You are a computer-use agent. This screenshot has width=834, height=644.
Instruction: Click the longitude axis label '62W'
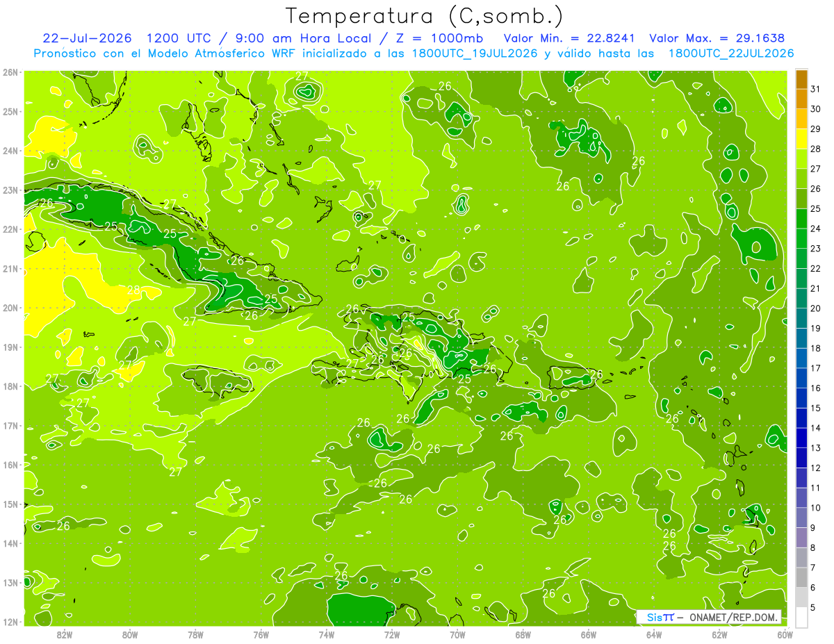[719, 635]
